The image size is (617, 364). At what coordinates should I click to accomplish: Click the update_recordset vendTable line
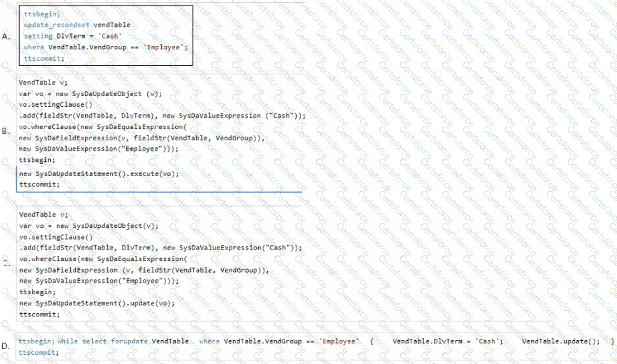(x=77, y=25)
